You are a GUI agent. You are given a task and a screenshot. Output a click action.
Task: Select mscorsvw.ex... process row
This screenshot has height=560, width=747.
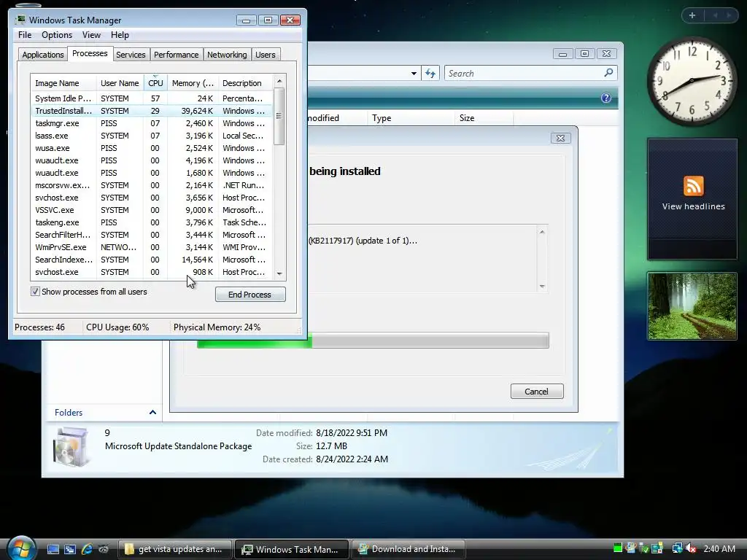(x=152, y=184)
